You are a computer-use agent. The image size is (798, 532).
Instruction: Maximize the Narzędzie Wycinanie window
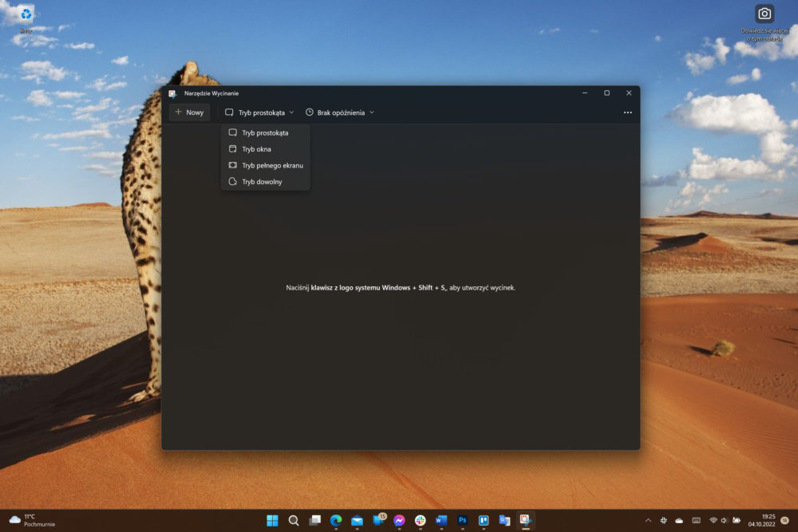(x=606, y=93)
